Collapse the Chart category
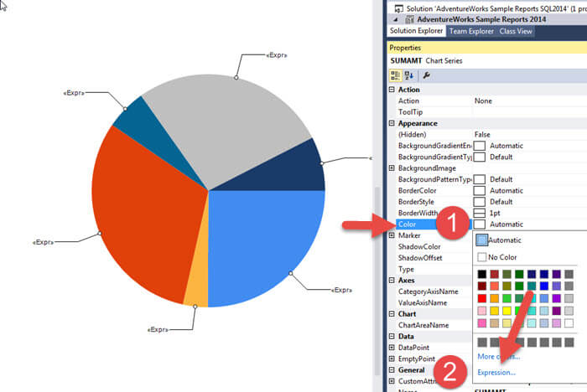The image size is (587, 392). (392, 314)
